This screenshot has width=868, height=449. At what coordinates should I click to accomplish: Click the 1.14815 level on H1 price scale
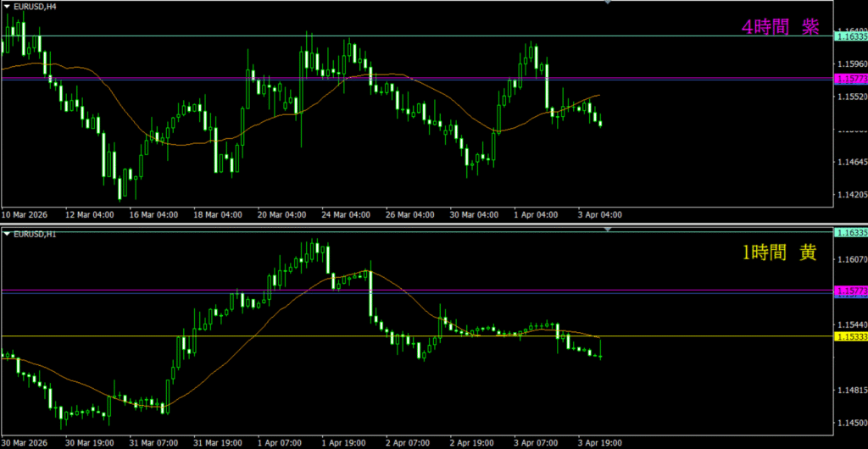tap(850, 390)
